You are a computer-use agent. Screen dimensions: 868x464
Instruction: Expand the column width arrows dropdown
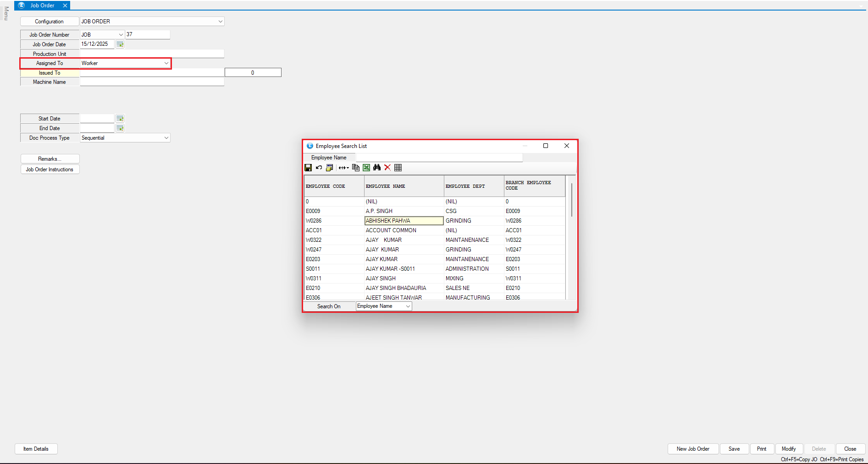tap(344, 168)
